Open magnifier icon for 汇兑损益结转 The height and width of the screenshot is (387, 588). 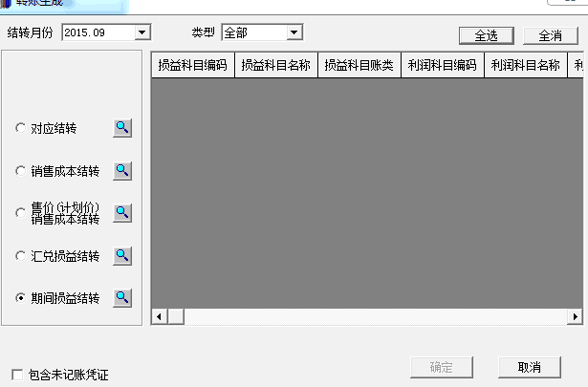click(122, 256)
